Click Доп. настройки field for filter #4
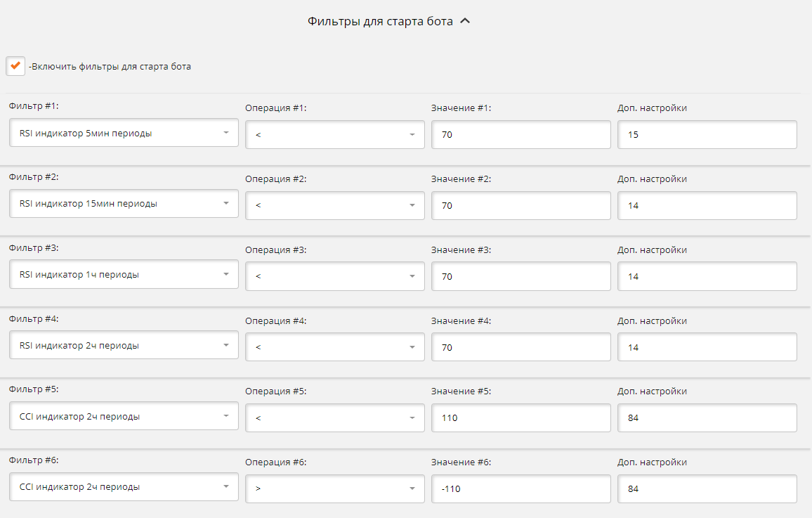 [x=707, y=347]
